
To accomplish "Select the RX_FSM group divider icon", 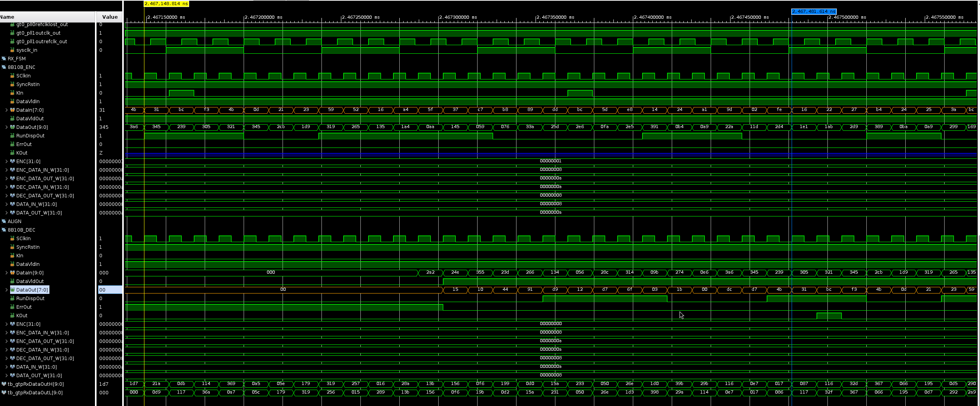I will click(4, 59).
